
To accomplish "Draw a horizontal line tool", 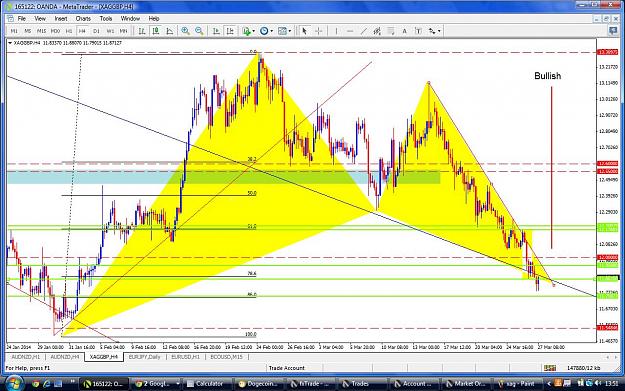I will (x=350, y=31).
